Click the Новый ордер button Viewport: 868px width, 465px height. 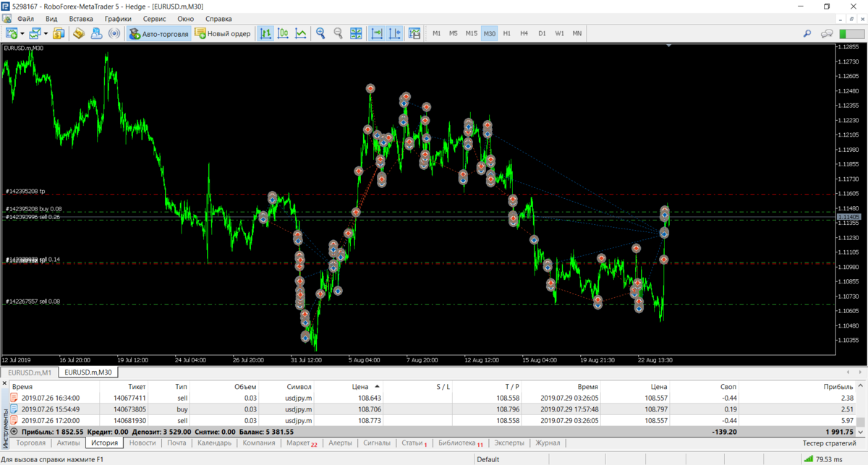click(x=224, y=33)
